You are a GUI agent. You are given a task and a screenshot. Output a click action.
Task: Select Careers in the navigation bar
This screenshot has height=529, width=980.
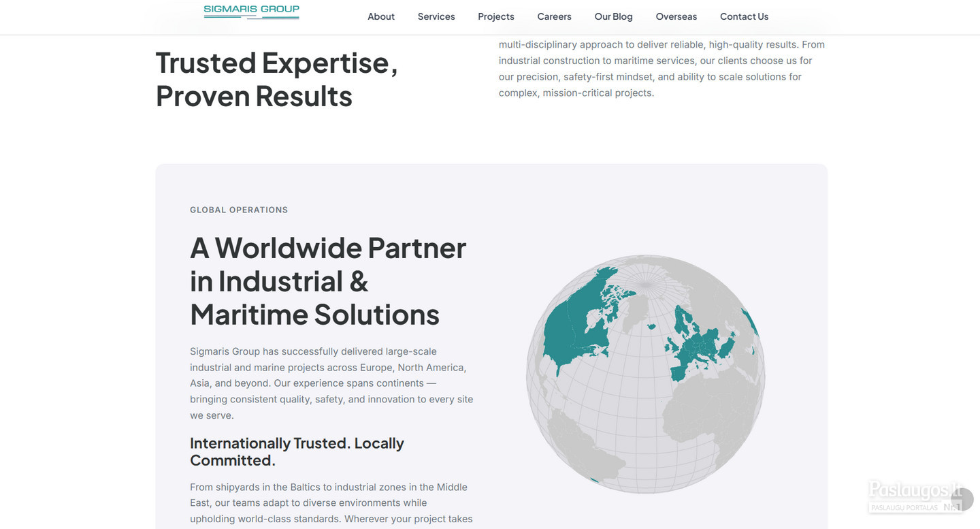coord(555,16)
